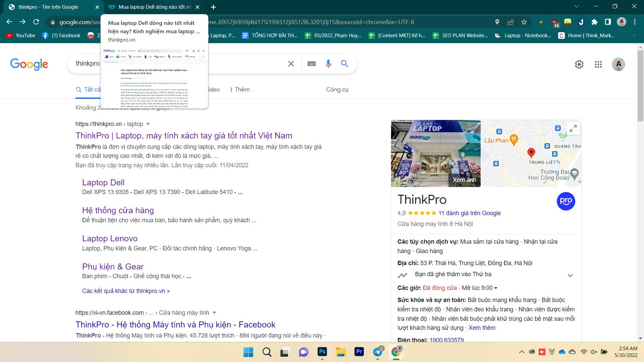
Task: Open the Chrome extensions puzzle icon
Action: pyautogui.click(x=594, y=22)
